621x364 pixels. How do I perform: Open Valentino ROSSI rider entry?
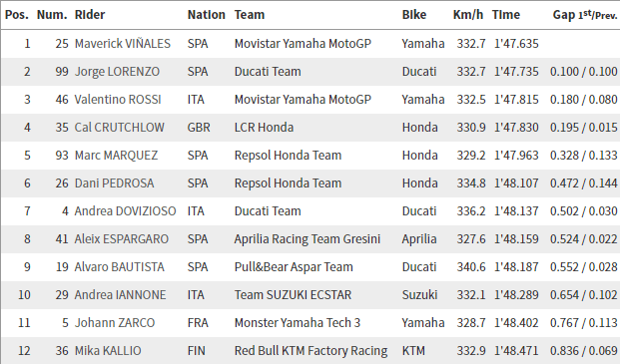point(118,100)
